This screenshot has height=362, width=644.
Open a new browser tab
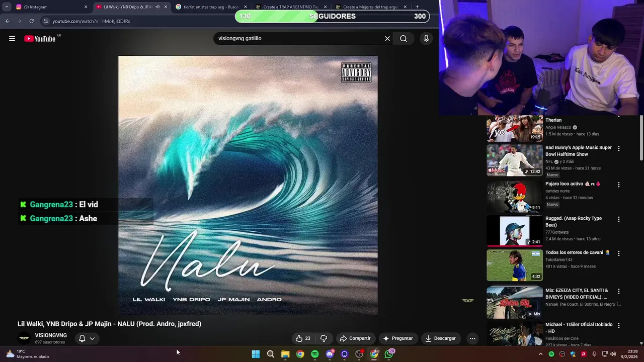(417, 7)
